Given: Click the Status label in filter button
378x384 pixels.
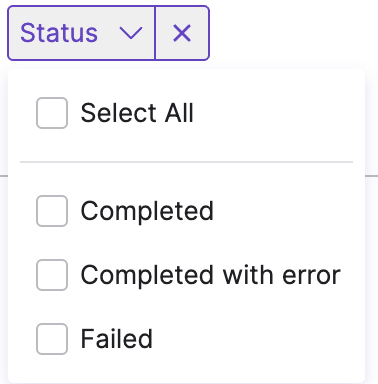Looking at the screenshot, I should pos(59,33).
